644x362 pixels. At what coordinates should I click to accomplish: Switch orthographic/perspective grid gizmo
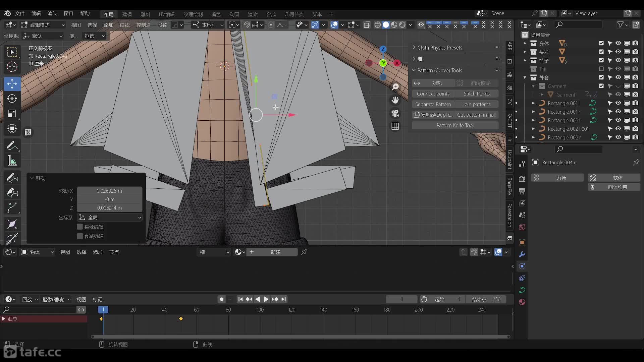395,126
